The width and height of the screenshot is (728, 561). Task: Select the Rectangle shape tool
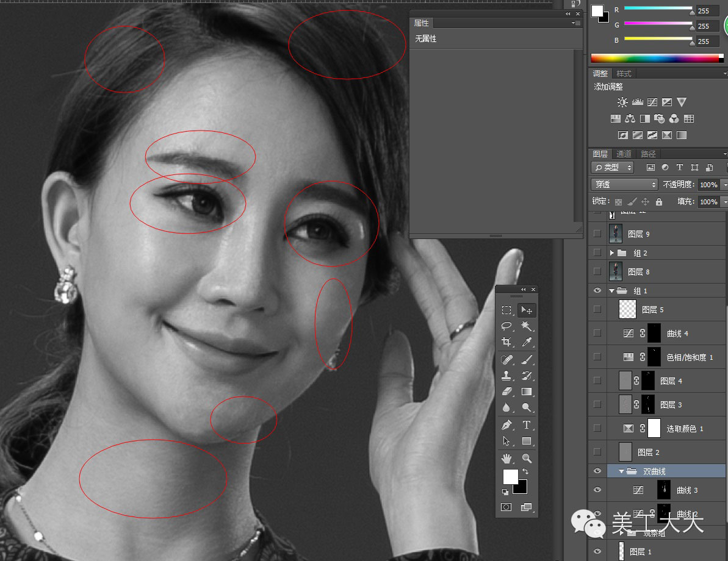point(527,441)
